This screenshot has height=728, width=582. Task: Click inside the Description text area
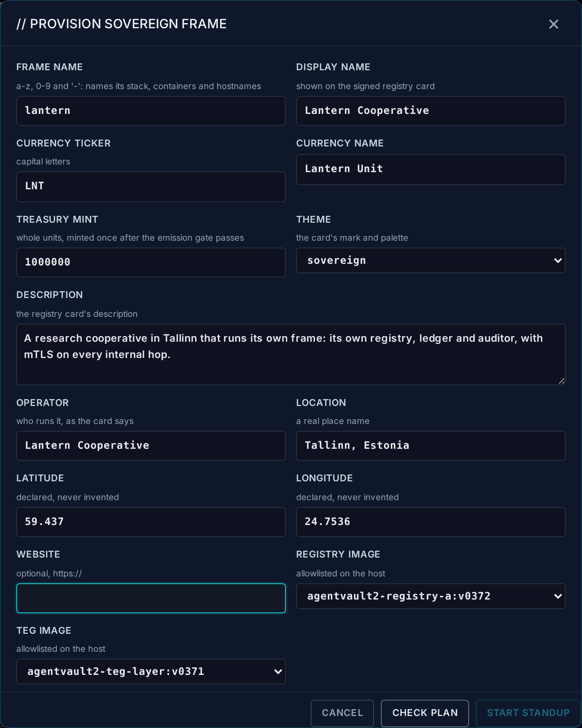(291, 355)
